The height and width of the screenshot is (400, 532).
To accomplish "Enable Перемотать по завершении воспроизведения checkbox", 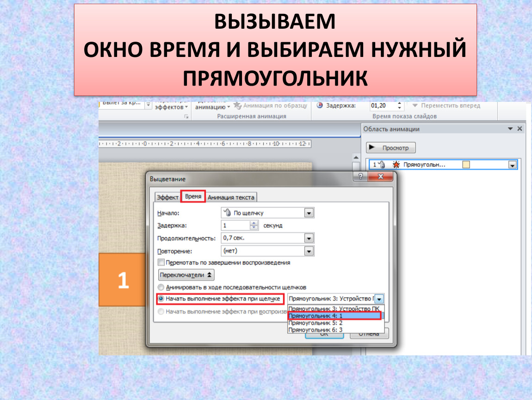I will point(161,262).
